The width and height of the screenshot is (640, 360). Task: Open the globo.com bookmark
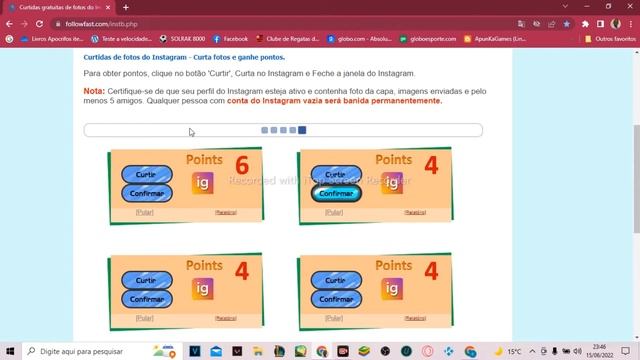click(360, 39)
